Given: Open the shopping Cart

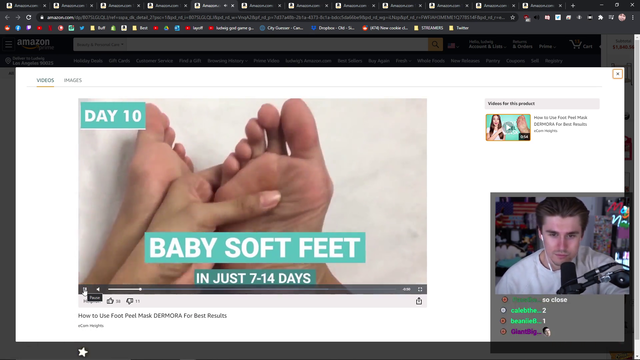Looking at the screenshot, I should click(581, 44).
